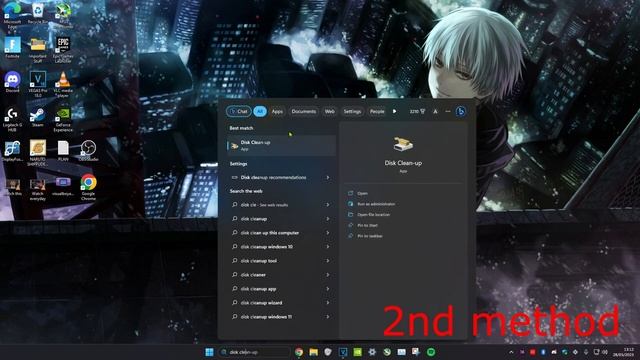Select the All filter tab

click(x=260, y=111)
